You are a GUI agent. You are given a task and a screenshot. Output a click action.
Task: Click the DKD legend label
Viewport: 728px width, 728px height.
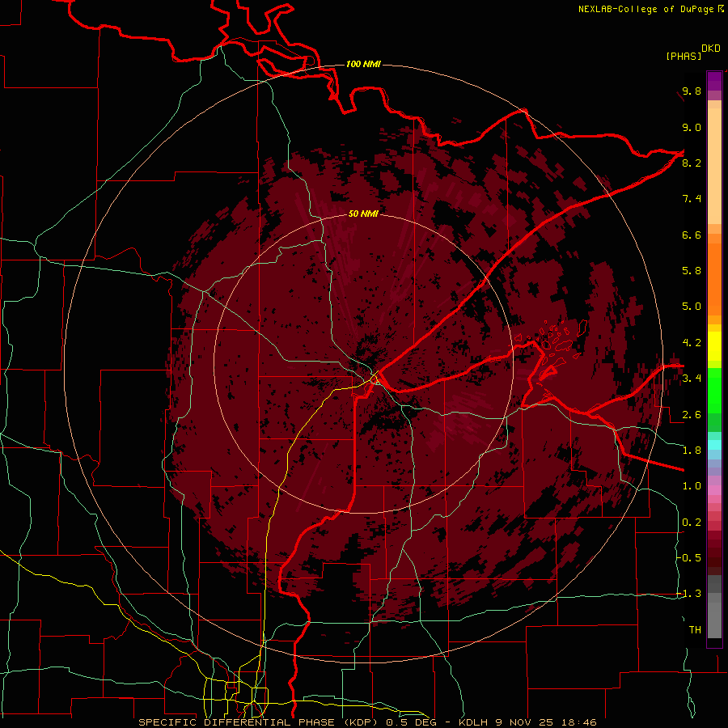711,49
